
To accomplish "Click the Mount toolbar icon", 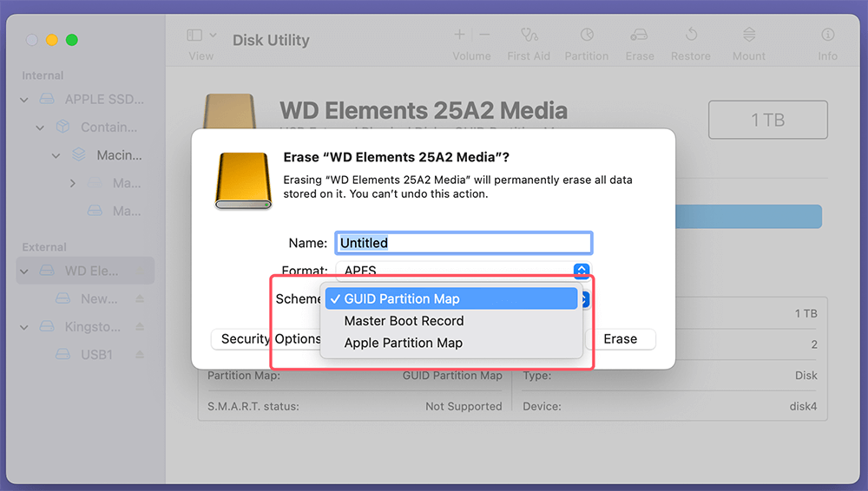I will [x=749, y=35].
